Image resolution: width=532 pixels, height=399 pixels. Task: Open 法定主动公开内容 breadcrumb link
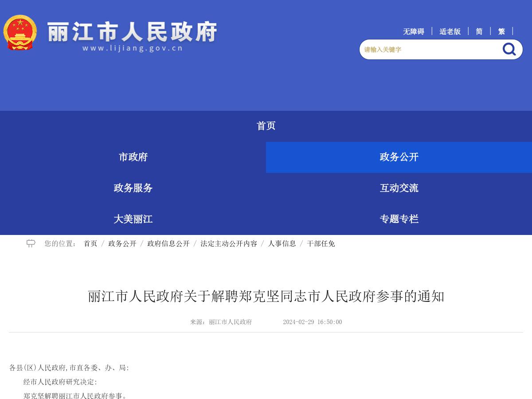point(229,243)
